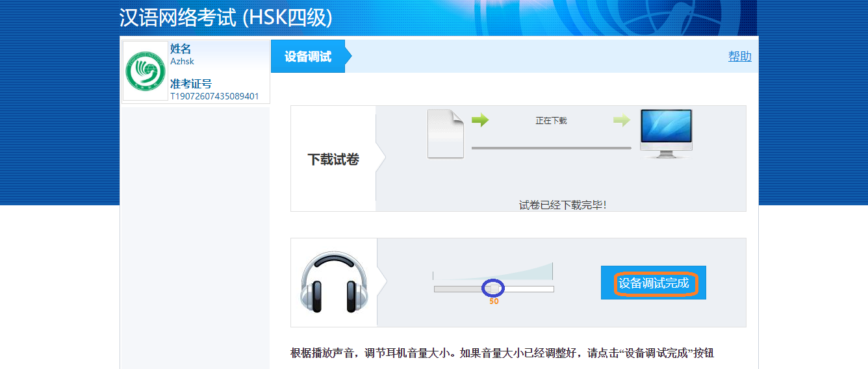This screenshot has height=369, width=868.
Task: Click the candidate name Azhsk
Action: coord(182,62)
